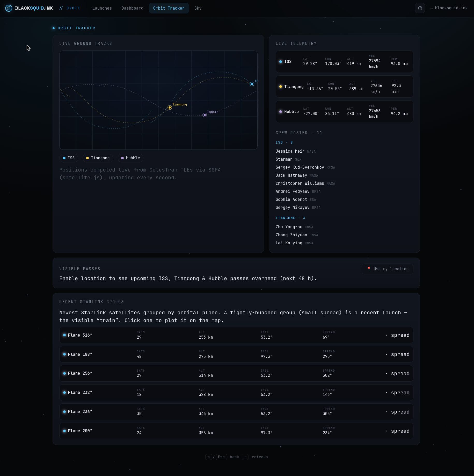
Task: Plot Starlink Plane 256° on map
Action: point(236,373)
